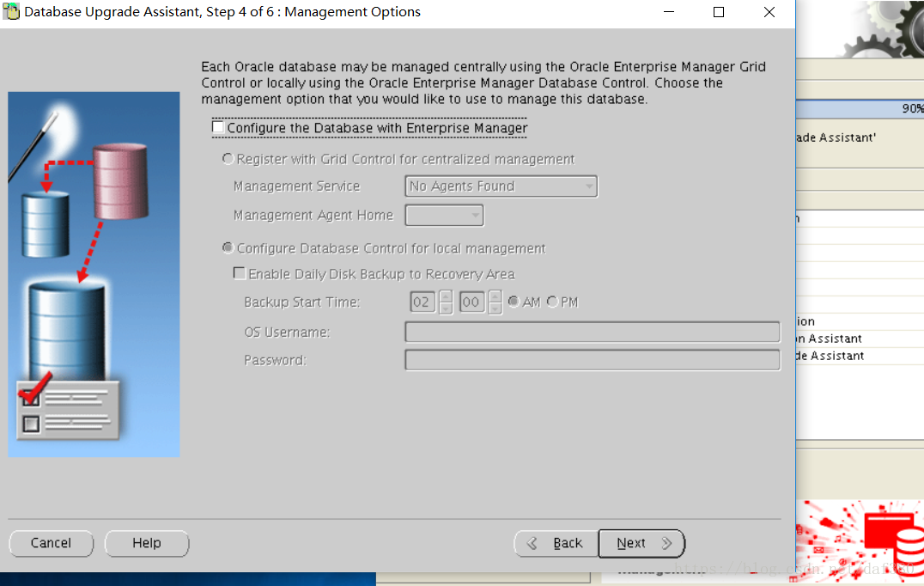Increase the backup hour spinner
Image resolution: width=924 pixels, height=586 pixels.
point(446,296)
